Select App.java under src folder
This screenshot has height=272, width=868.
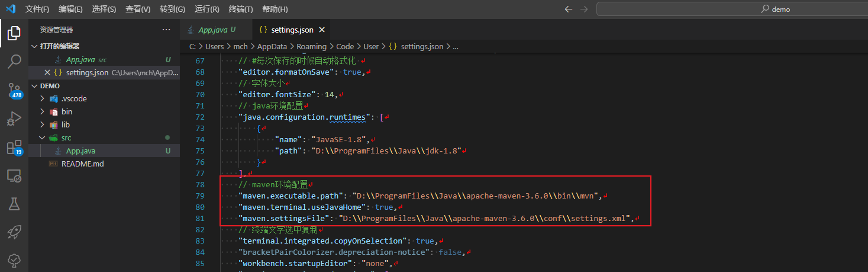click(x=104, y=151)
